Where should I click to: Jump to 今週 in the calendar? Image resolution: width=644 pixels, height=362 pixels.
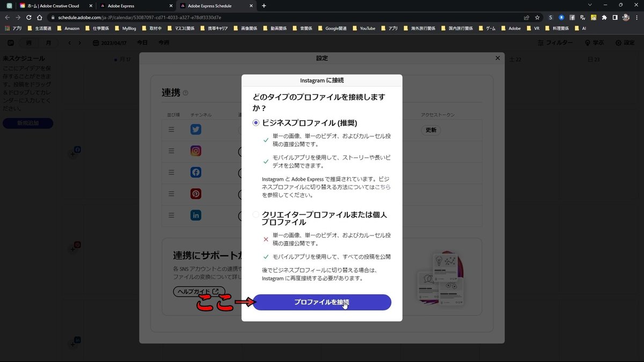[x=163, y=43]
